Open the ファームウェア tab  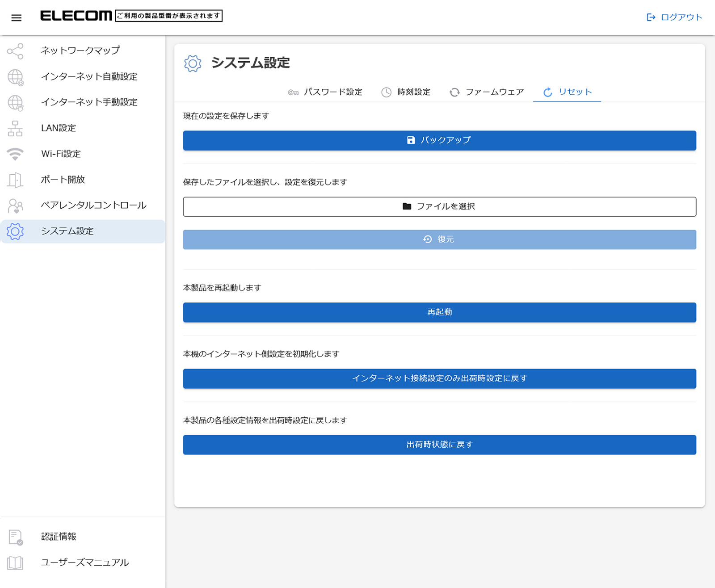pos(487,92)
